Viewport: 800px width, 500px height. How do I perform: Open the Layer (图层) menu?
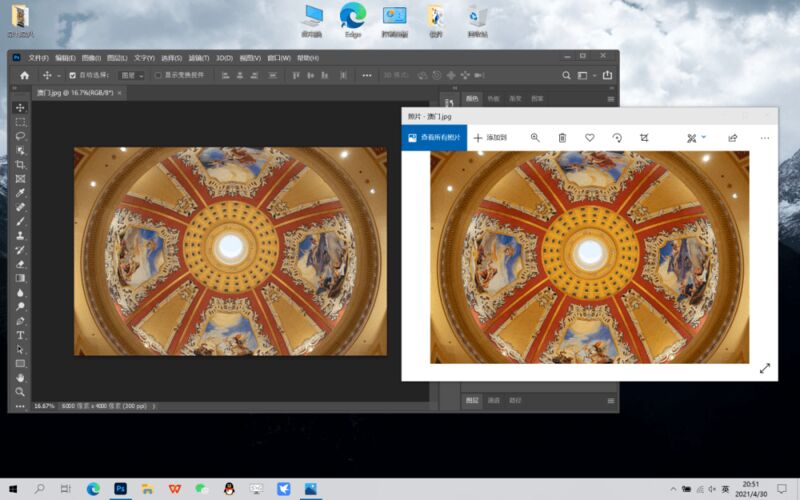(x=117, y=58)
